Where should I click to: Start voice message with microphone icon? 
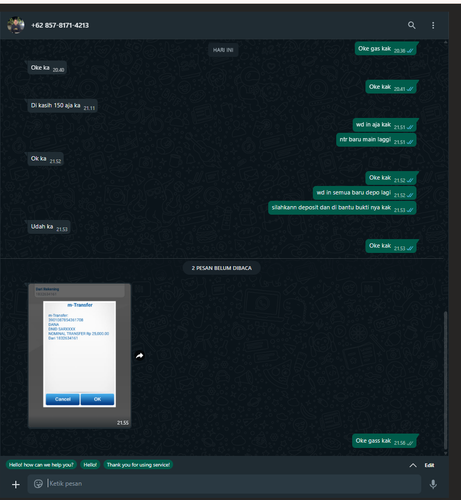(x=433, y=484)
